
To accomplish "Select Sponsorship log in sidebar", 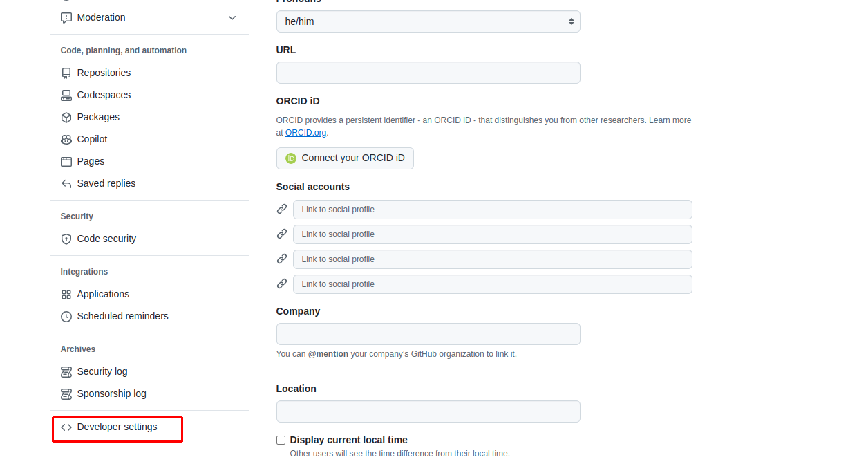I will tap(111, 393).
